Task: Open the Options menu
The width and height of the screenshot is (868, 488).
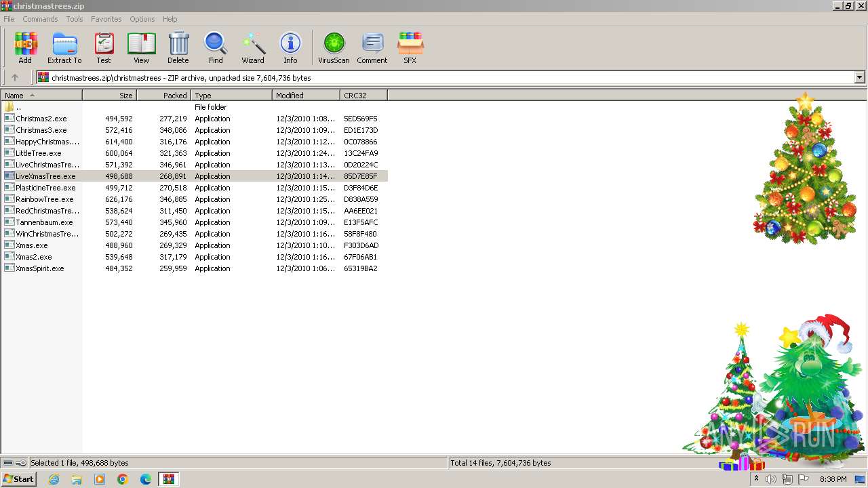Action: pyautogui.click(x=142, y=19)
